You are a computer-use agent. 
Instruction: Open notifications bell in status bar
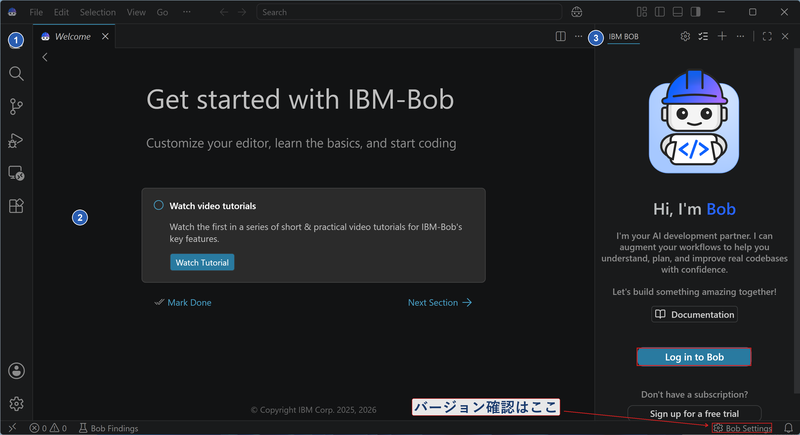point(788,428)
